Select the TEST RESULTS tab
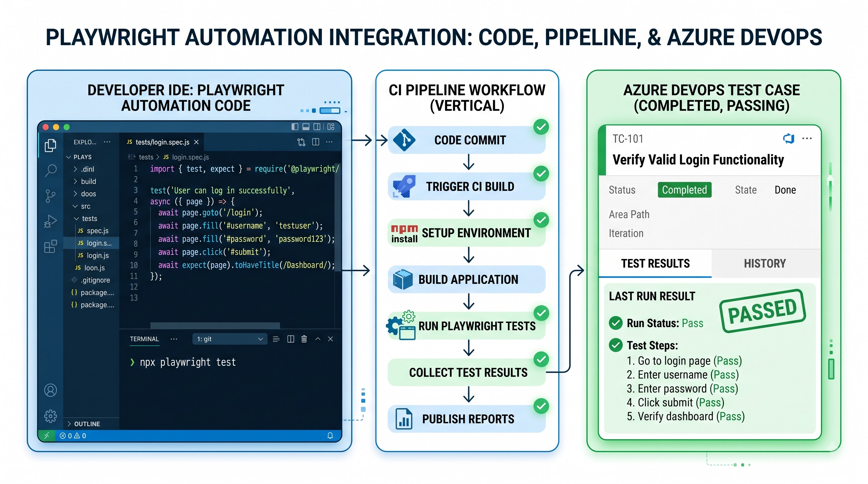This screenshot has width=868, height=484. (x=655, y=263)
